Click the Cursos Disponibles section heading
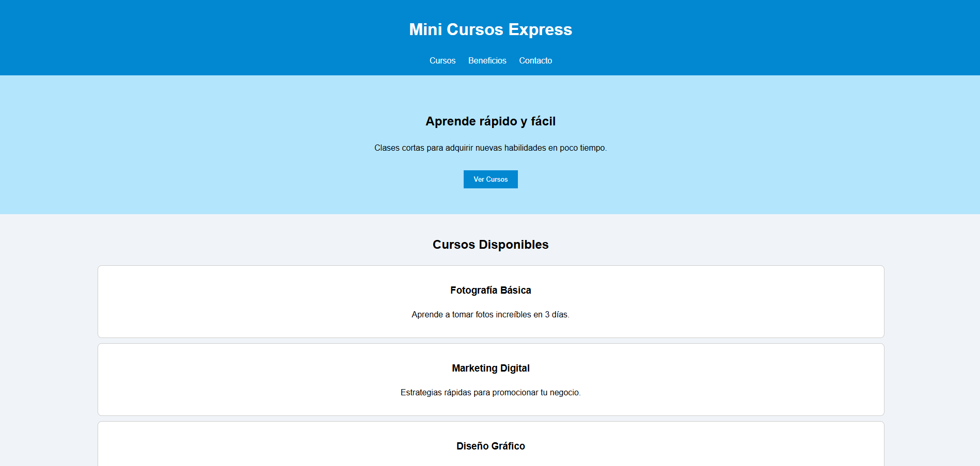Screen dimensions: 980x466 491,245
